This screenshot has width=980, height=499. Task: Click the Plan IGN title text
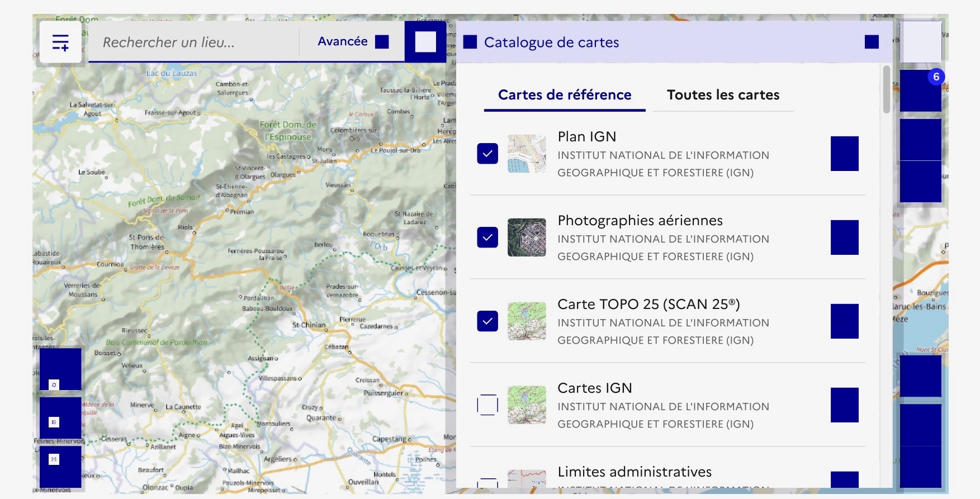tap(587, 137)
